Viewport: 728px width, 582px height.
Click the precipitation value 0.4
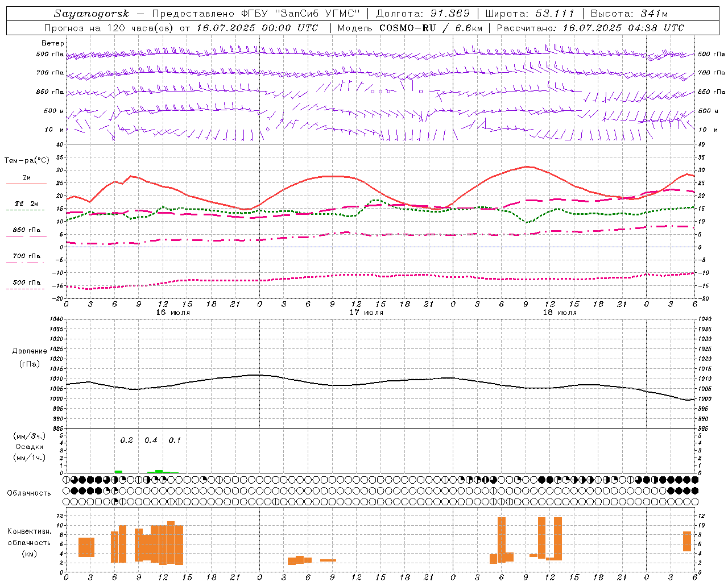pos(151,440)
